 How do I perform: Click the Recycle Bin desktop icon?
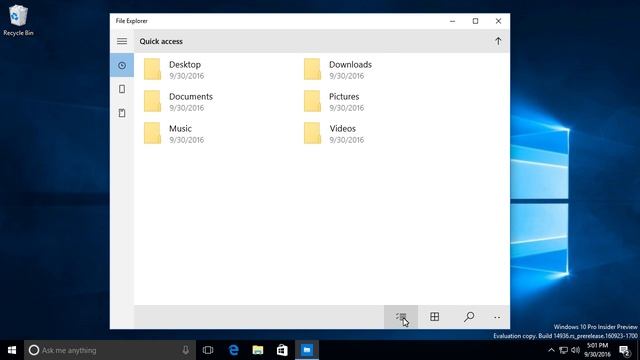click(x=18, y=20)
